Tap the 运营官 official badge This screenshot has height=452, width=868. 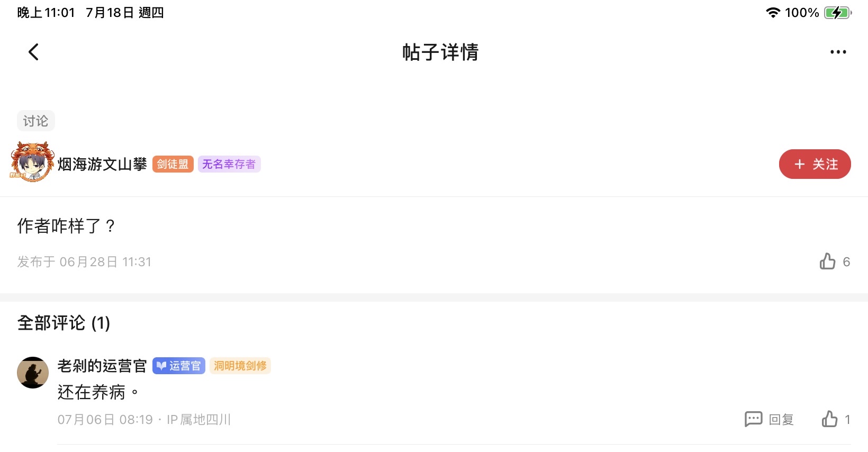tap(179, 366)
